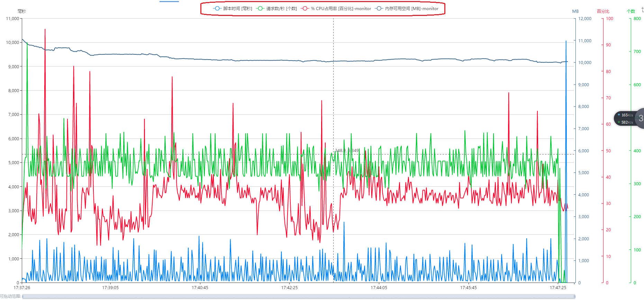Click the green 请求数/秒 legend marker
The width and height of the screenshot is (644, 303).
coord(260,8)
